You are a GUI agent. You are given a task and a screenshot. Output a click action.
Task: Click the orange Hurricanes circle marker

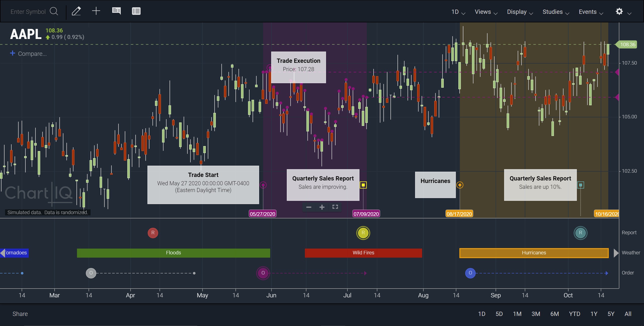coord(460,185)
